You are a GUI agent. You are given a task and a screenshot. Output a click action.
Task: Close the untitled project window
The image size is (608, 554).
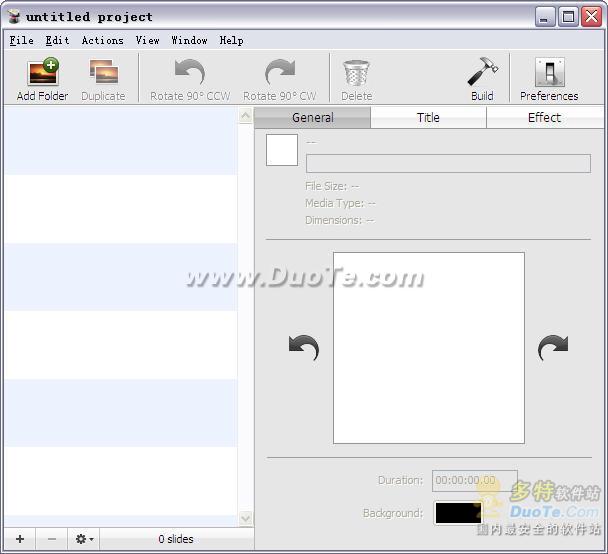591,17
